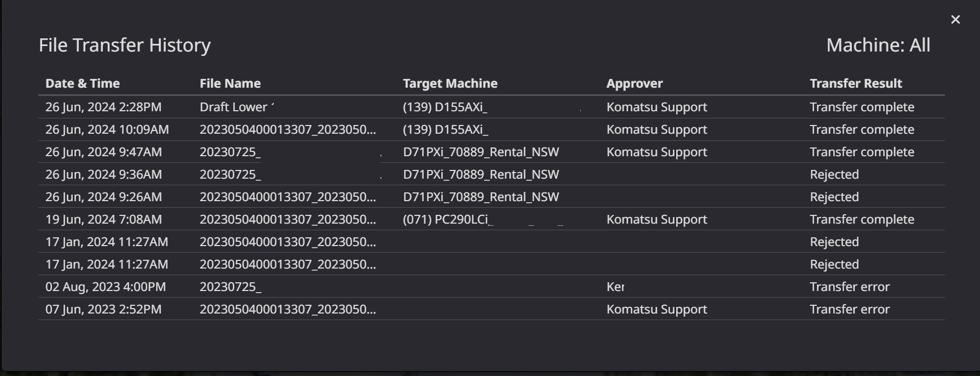Select the 26 Jun, 2024 9:26AM date cell
The image size is (980, 376).
pos(103,197)
